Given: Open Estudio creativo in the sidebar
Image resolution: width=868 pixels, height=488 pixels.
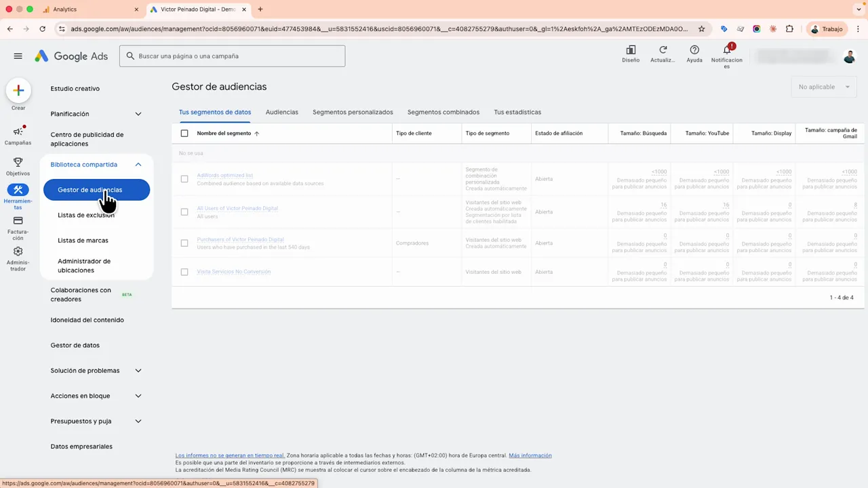Looking at the screenshot, I should pos(75,89).
